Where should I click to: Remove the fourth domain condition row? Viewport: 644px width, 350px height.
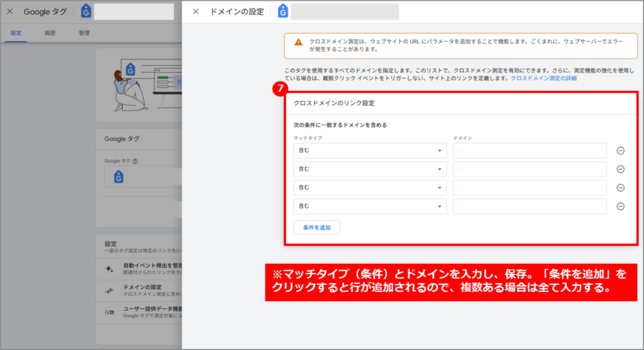[621, 207]
